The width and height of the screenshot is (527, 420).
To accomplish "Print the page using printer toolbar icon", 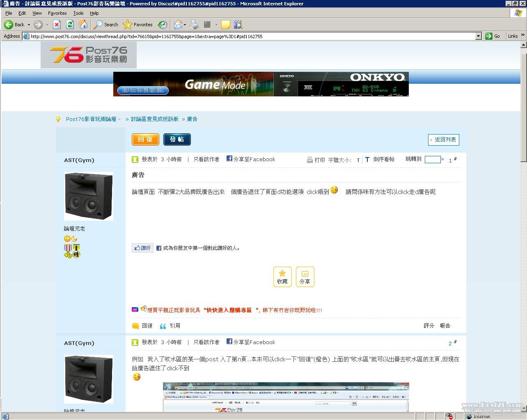I will [x=194, y=25].
